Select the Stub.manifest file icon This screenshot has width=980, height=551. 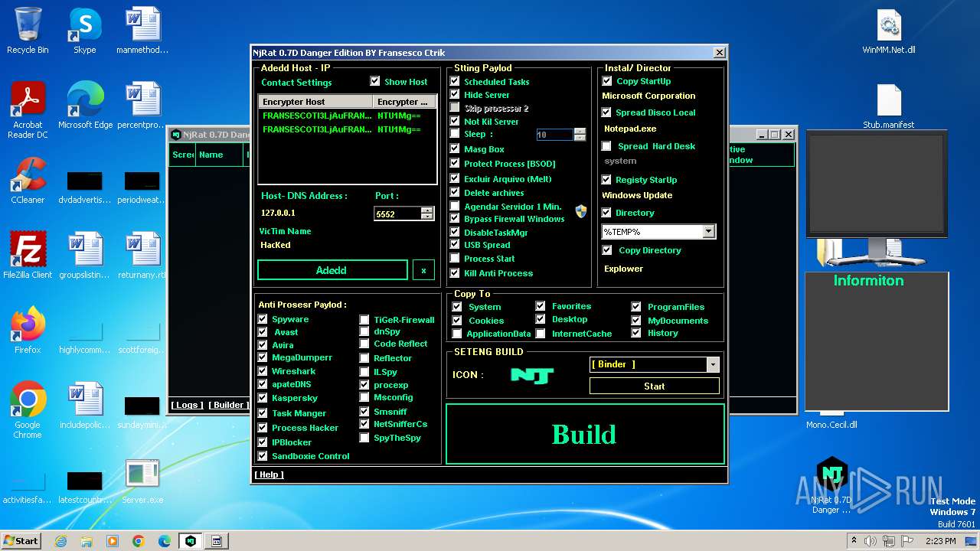click(x=889, y=106)
